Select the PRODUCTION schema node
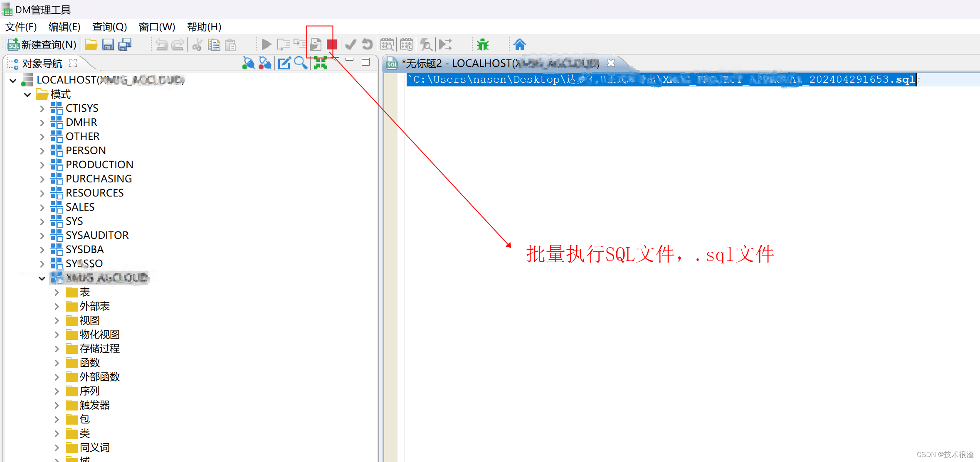 (x=99, y=164)
